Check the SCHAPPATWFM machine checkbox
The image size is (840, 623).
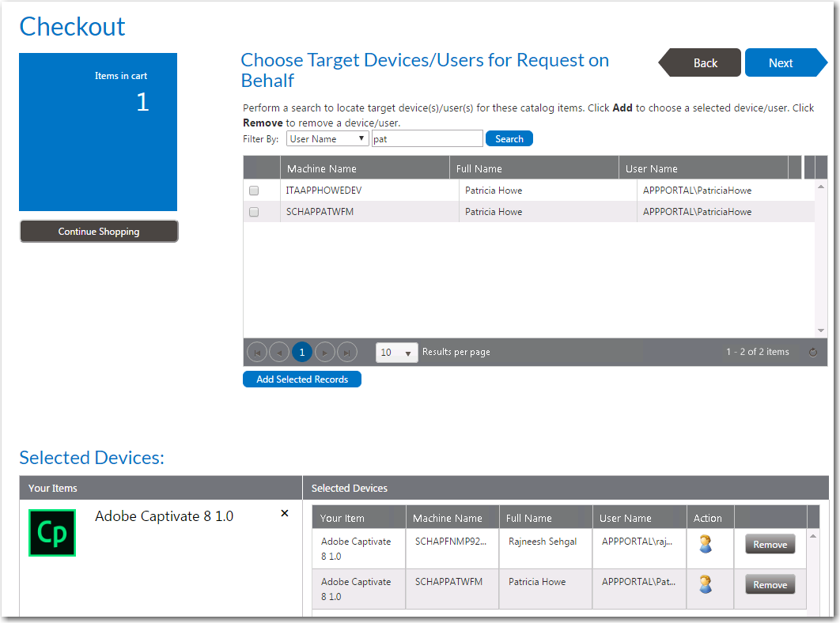click(x=254, y=212)
